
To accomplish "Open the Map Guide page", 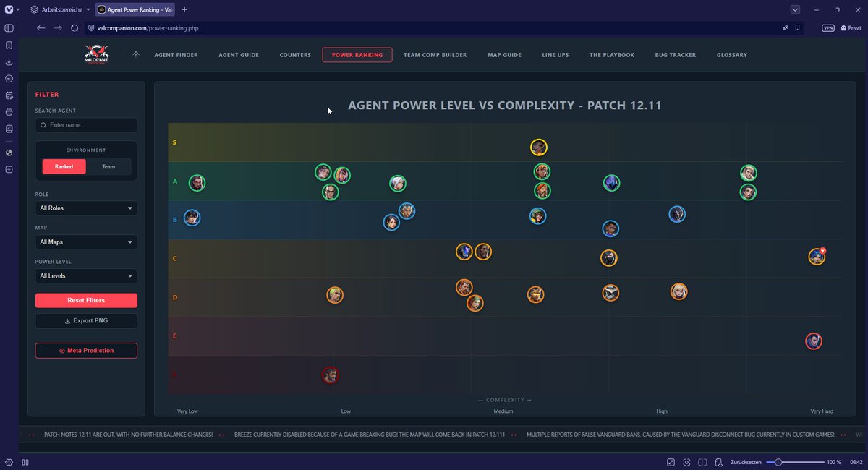I will [x=504, y=55].
